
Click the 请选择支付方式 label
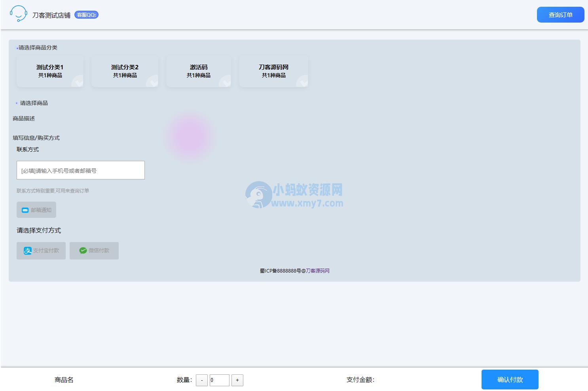(x=39, y=230)
